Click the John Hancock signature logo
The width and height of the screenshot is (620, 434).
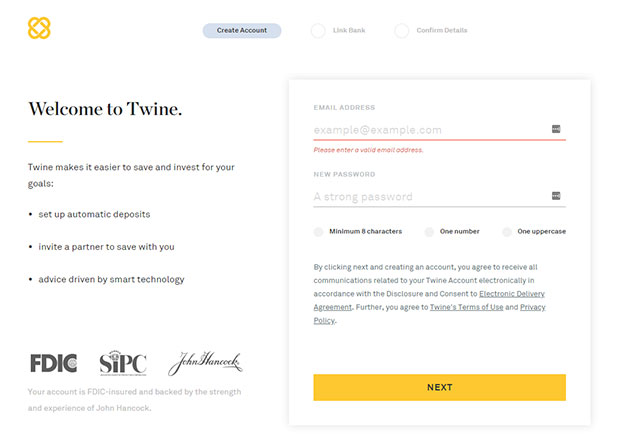click(x=205, y=363)
